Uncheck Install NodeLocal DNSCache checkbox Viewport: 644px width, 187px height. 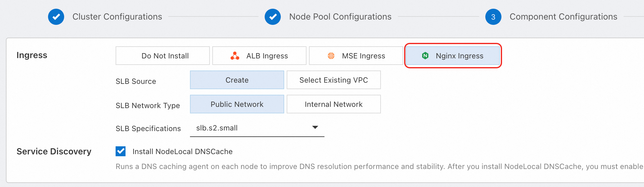pos(121,151)
